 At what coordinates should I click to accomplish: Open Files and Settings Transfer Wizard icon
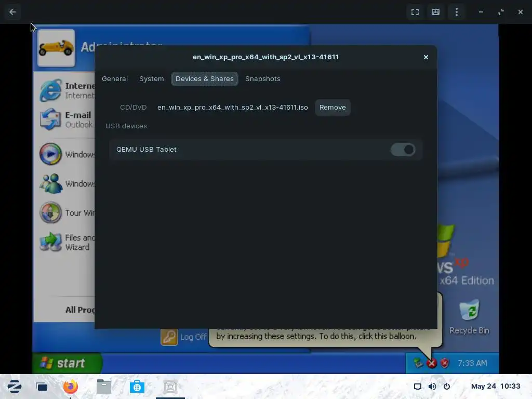51,242
